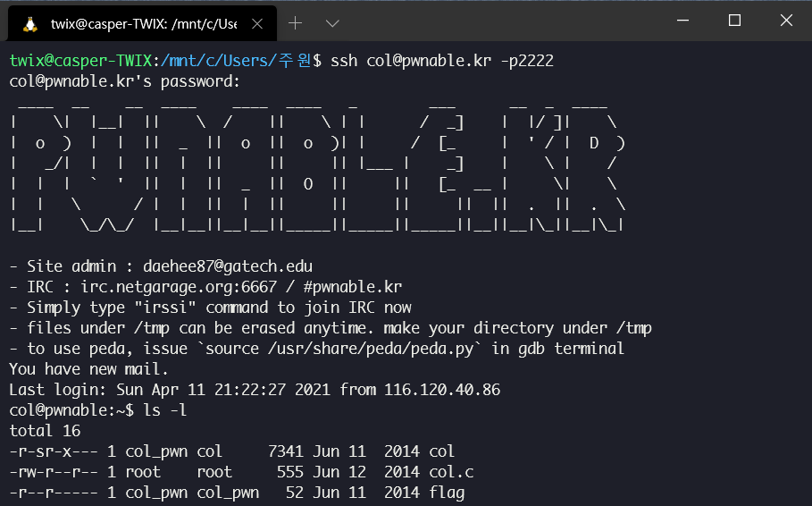Click the #pwnable.kr channel name
This screenshot has height=506, width=812.
(353, 287)
